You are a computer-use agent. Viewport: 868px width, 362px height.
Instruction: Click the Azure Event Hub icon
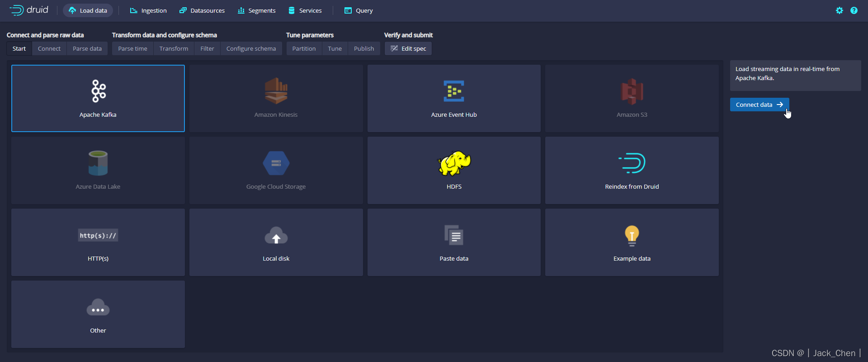pos(454,91)
